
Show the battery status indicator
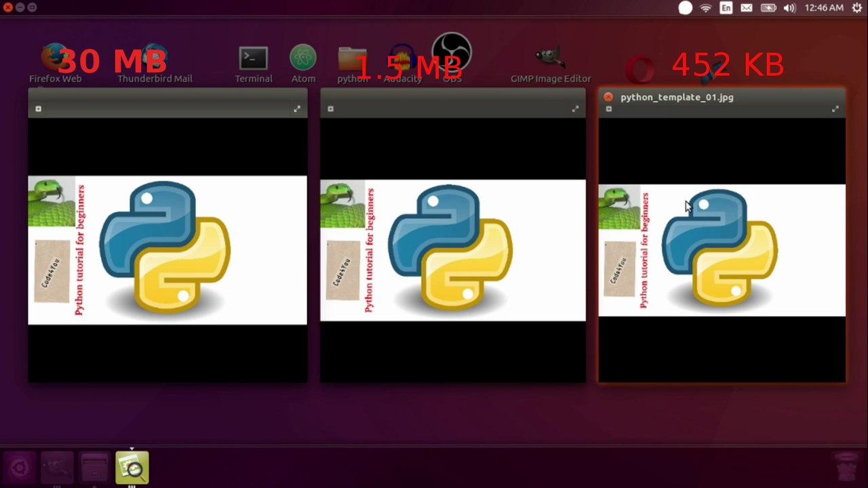(x=768, y=7)
